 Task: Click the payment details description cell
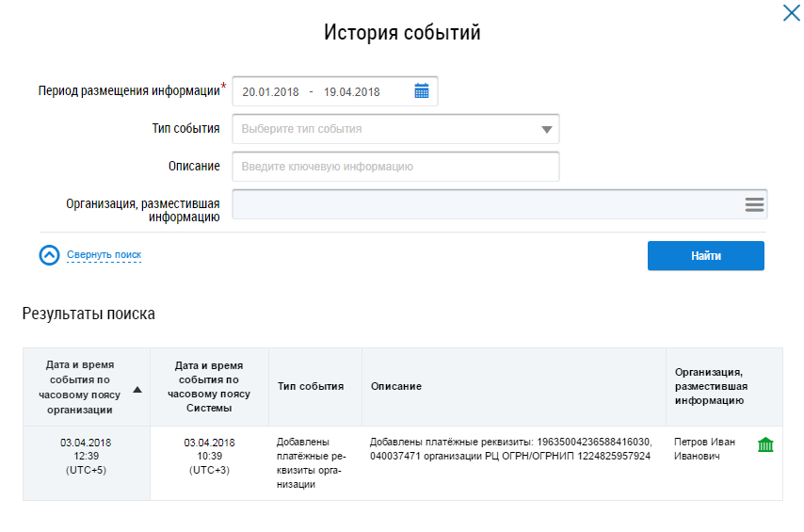(510, 448)
